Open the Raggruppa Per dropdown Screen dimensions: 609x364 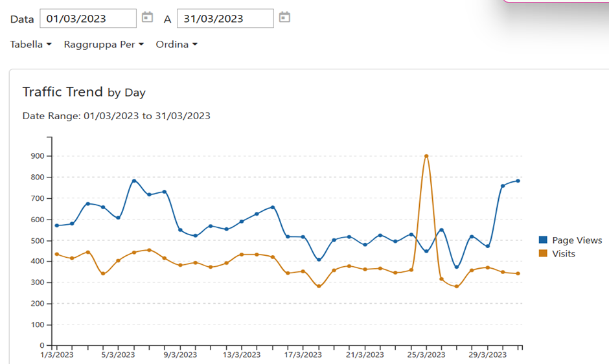(x=104, y=45)
